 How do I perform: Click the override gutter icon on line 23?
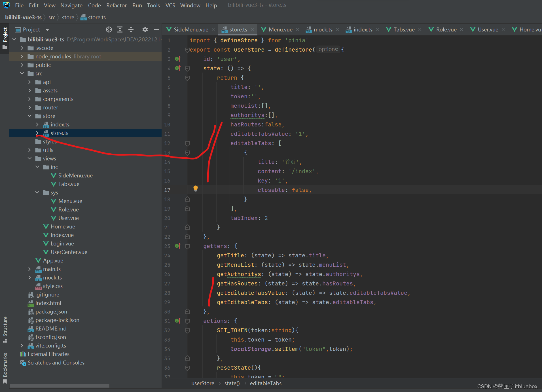178,246
